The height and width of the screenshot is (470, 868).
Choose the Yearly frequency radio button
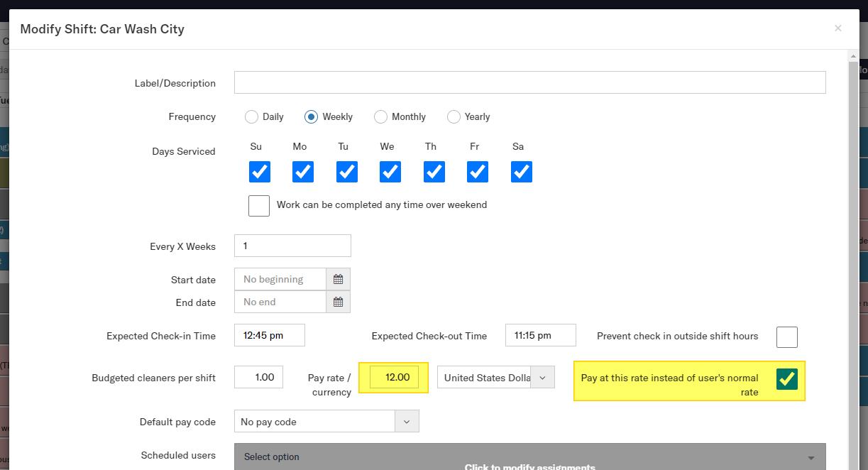454,117
